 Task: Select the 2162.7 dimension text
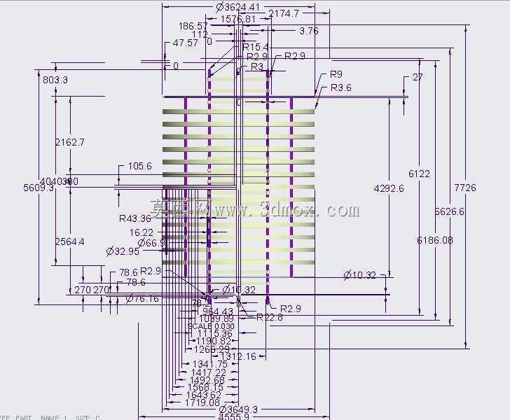point(70,142)
